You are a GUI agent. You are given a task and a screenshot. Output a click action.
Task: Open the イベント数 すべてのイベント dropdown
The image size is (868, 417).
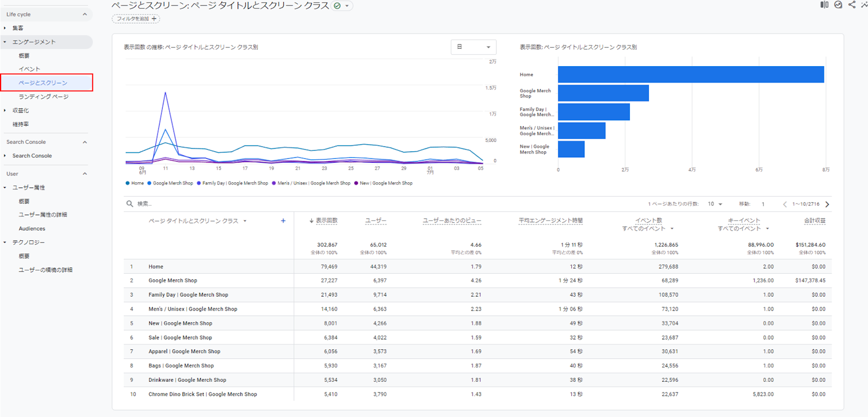coord(648,229)
